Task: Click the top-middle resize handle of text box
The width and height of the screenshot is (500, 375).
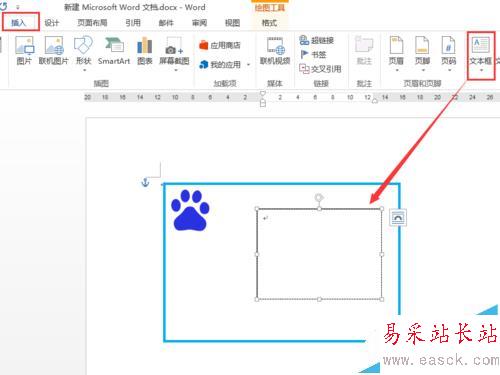Action: (x=319, y=209)
